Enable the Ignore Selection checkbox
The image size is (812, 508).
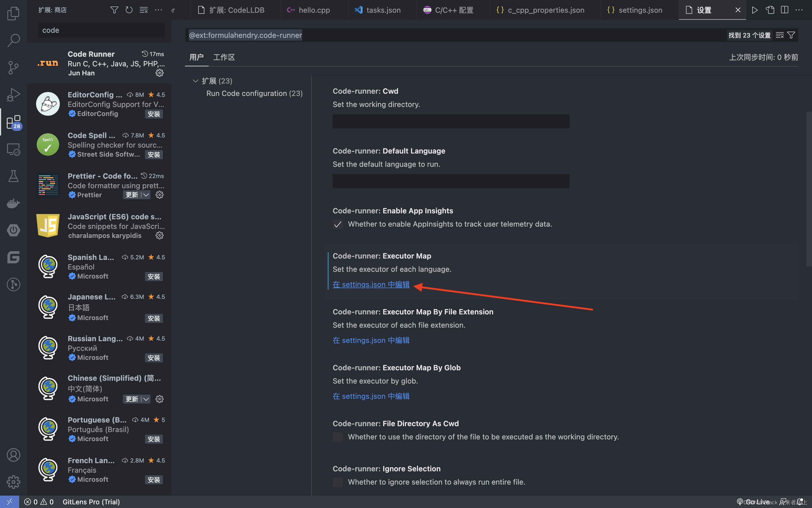(x=338, y=482)
